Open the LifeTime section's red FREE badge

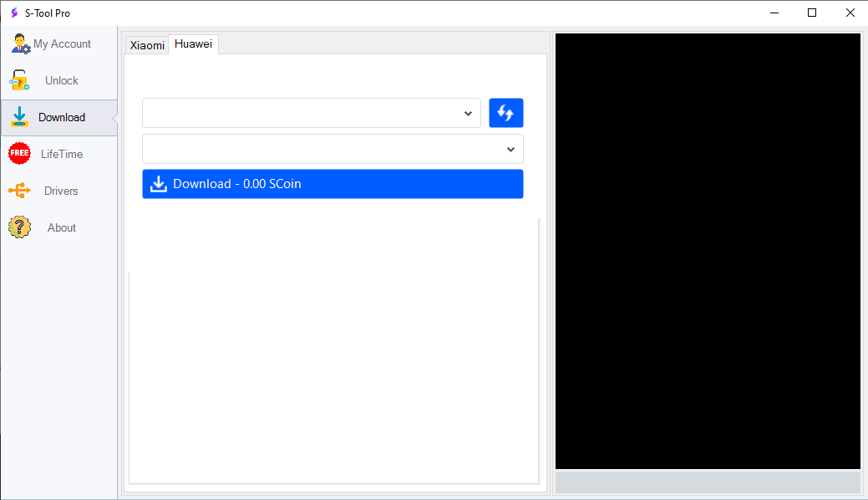(x=19, y=154)
